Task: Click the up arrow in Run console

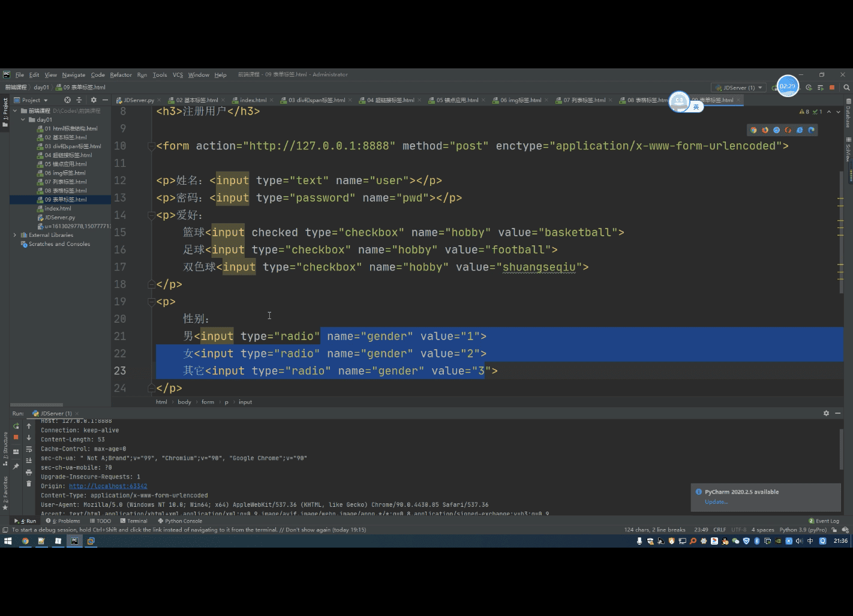Action: pos(29,426)
